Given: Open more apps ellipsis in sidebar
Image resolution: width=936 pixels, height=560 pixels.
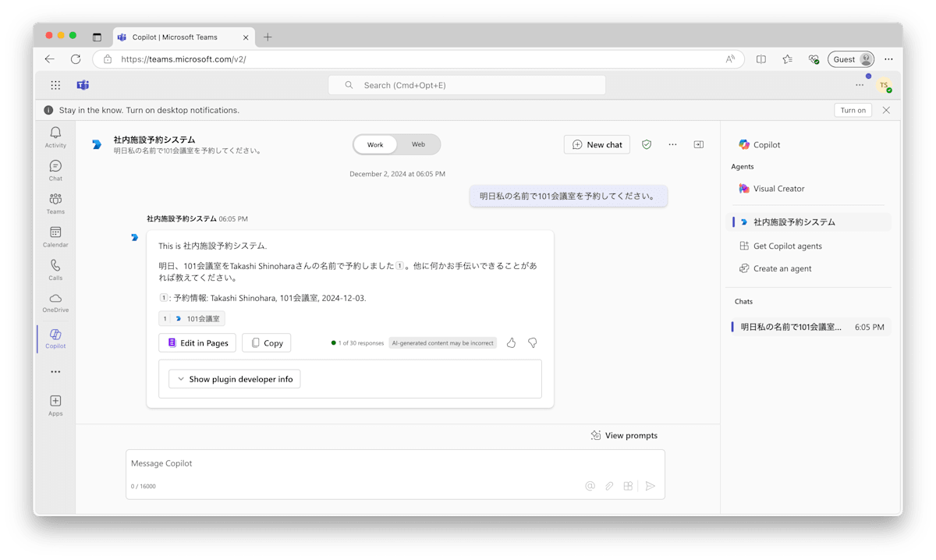Looking at the screenshot, I should point(55,372).
